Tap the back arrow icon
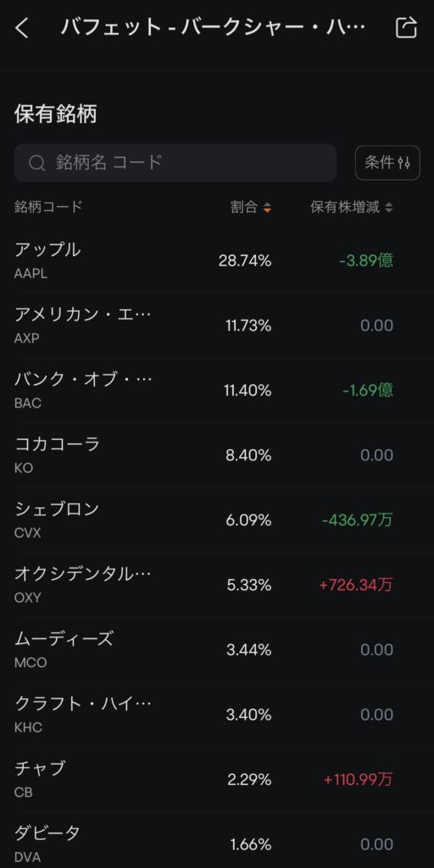Viewport: 434px width, 868px height. coord(21,28)
